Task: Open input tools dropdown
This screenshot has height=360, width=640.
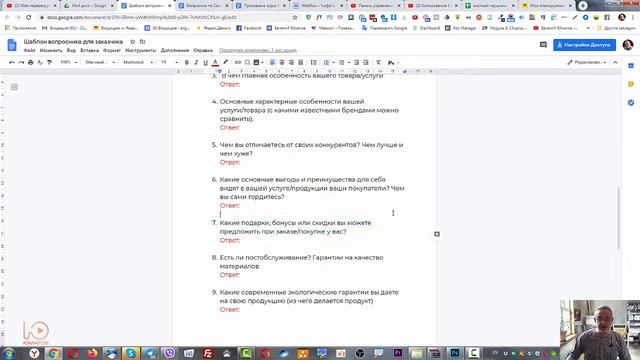Action: click(393, 62)
